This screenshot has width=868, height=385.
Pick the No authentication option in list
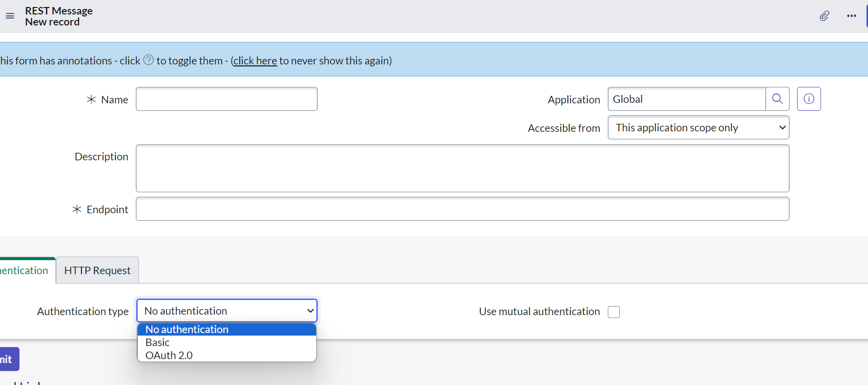pos(187,330)
